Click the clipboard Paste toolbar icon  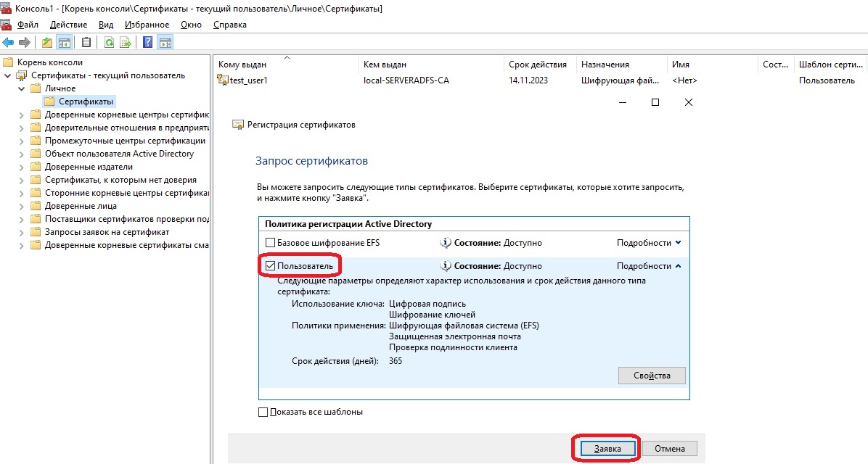(86, 42)
